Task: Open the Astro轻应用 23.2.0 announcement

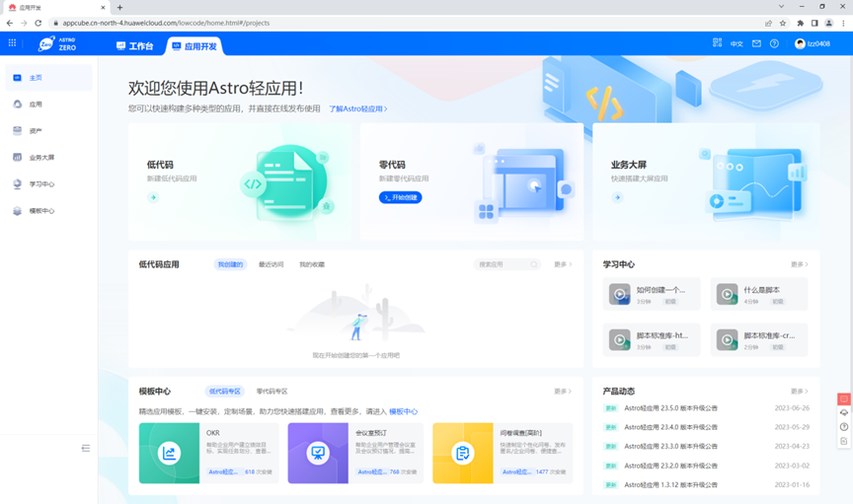Action: point(670,466)
